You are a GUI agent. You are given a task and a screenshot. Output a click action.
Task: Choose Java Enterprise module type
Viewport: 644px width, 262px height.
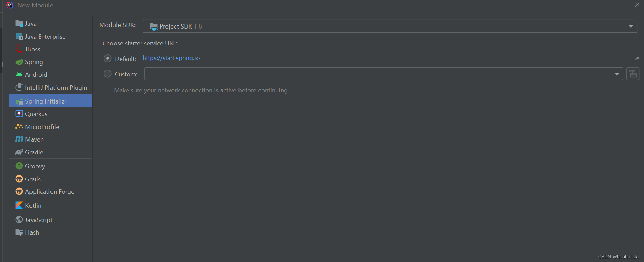[x=51, y=36]
